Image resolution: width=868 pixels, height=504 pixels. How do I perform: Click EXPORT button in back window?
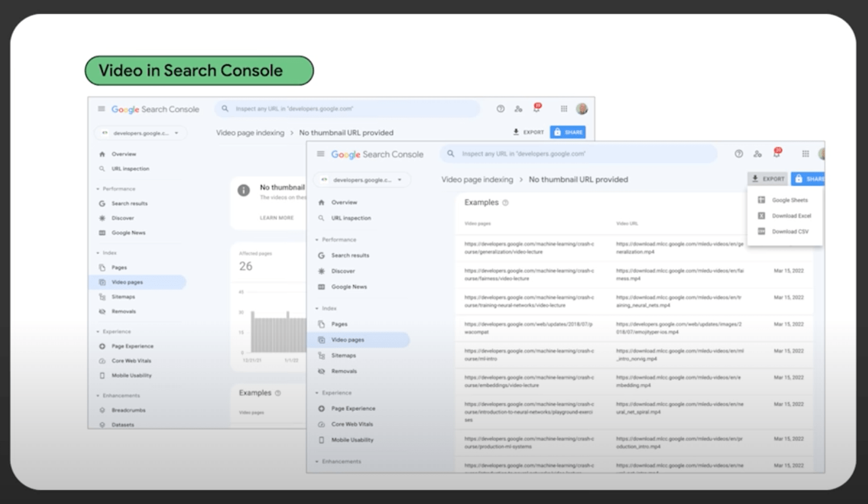point(528,132)
